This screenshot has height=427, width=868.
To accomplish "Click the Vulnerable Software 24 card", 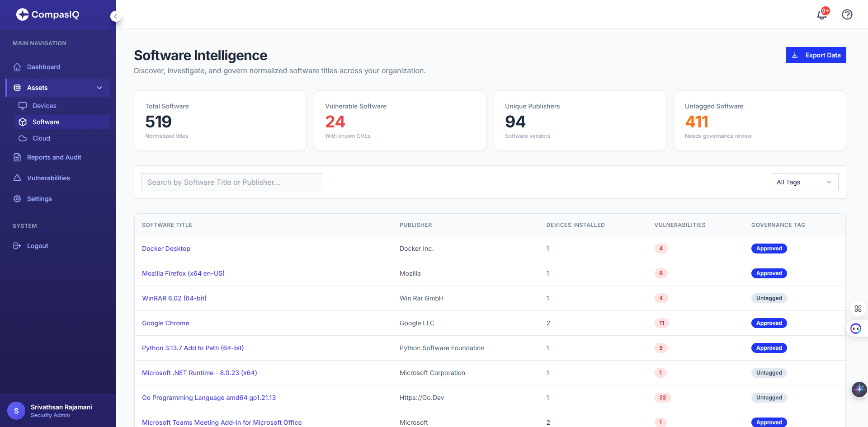I will [x=400, y=121].
